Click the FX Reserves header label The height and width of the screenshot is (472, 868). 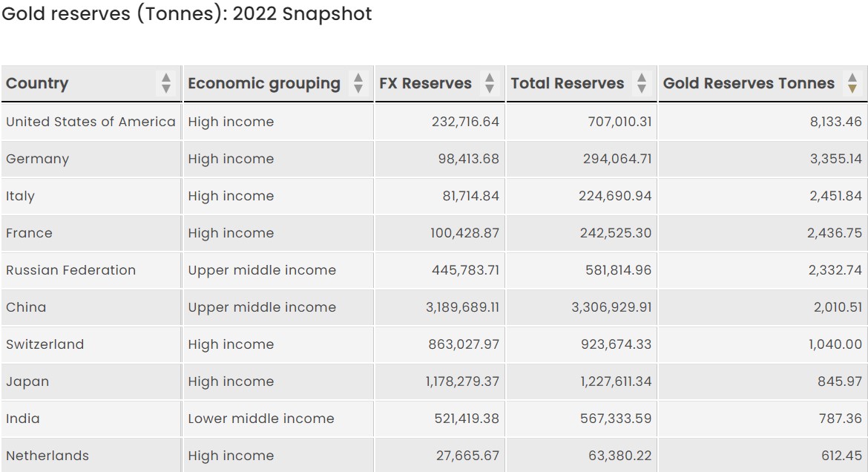point(425,84)
